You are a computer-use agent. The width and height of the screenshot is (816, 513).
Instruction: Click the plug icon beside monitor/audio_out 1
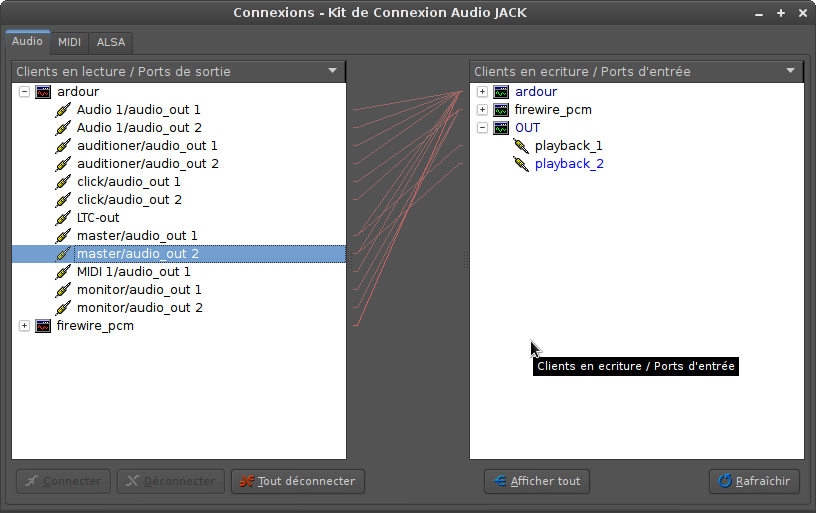click(x=63, y=290)
